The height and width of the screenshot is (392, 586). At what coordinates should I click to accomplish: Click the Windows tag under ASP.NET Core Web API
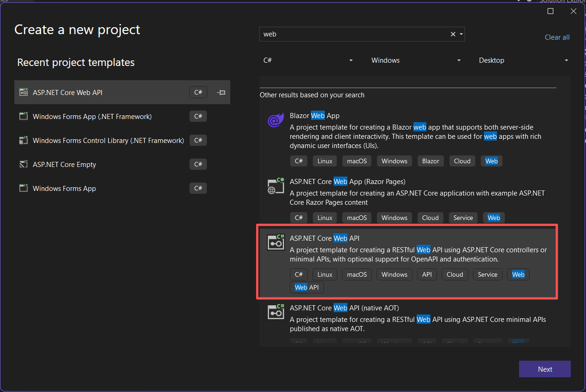[x=395, y=274]
